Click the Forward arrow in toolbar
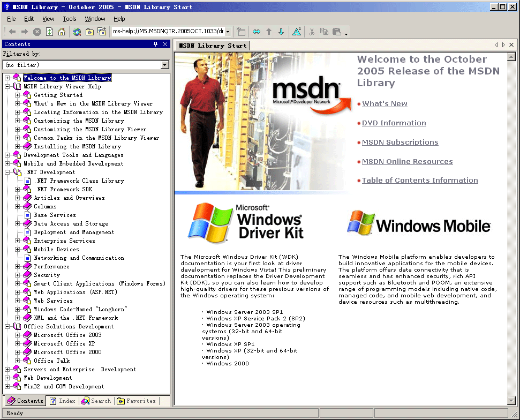The image size is (520, 420). coord(25,32)
